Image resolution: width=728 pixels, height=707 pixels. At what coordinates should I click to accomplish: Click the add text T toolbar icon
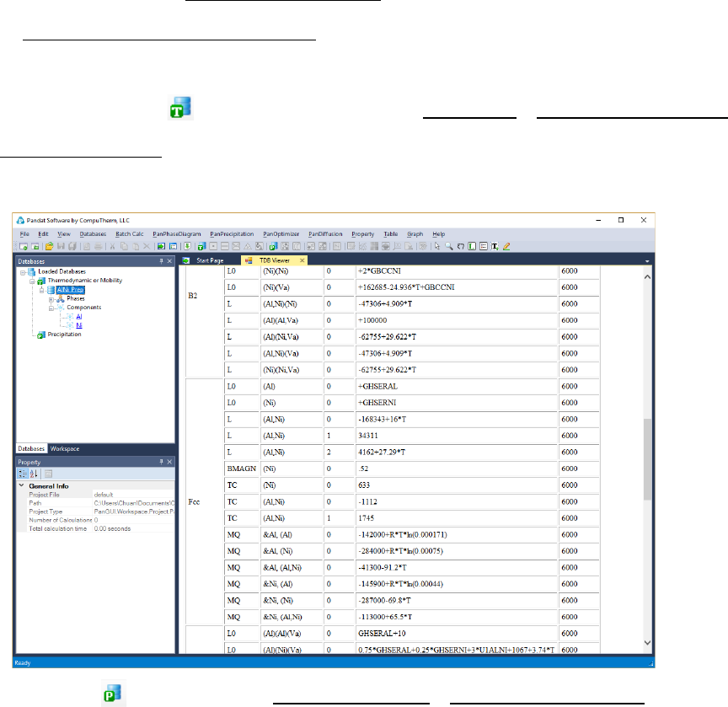pyautogui.click(x=495, y=247)
